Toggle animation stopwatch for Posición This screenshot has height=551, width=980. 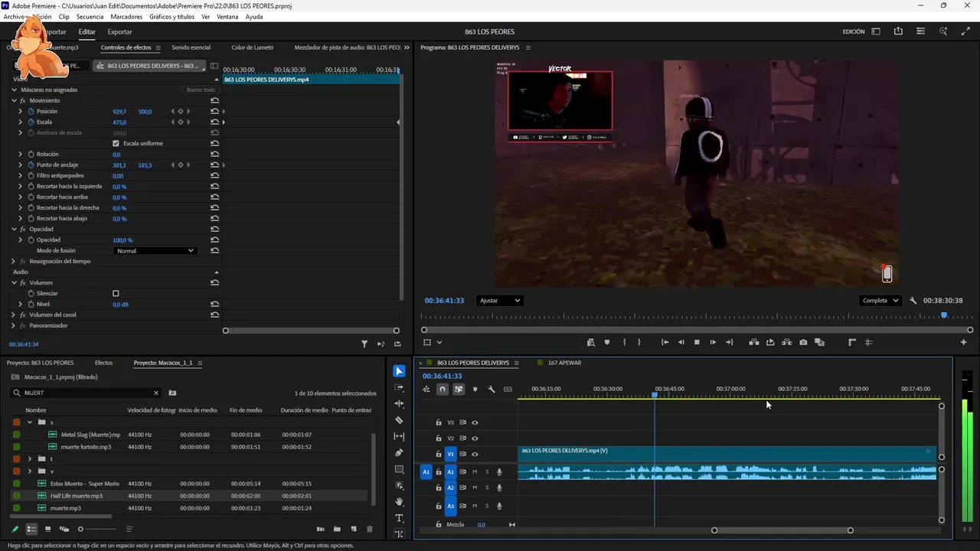(31, 112)
